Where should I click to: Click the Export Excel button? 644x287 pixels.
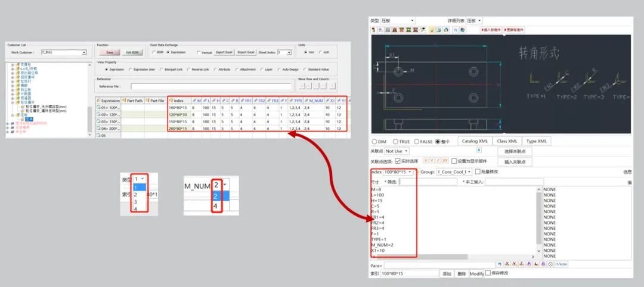tap(224, 52)
